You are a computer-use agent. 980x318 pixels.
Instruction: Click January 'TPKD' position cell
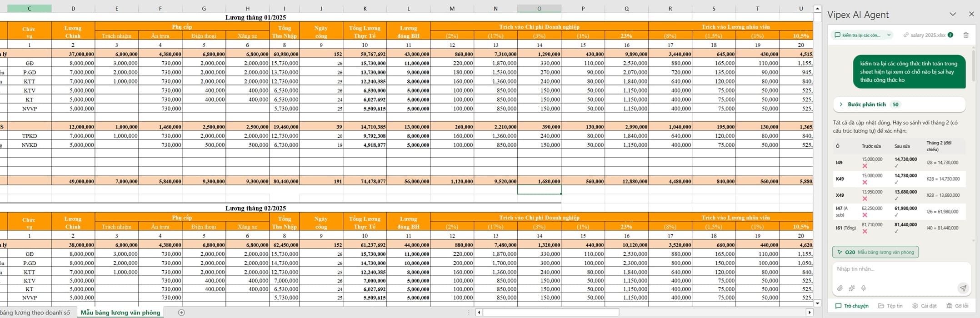[29, 136]
